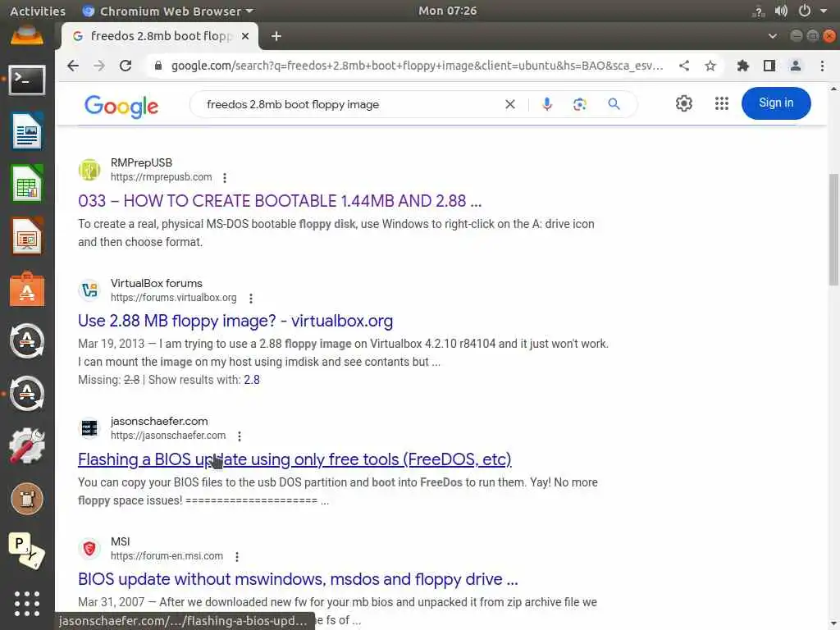Viewport: 840px width, 630px height.
Task: Start search by voice microphone
Action: click(x=546, y=104)
